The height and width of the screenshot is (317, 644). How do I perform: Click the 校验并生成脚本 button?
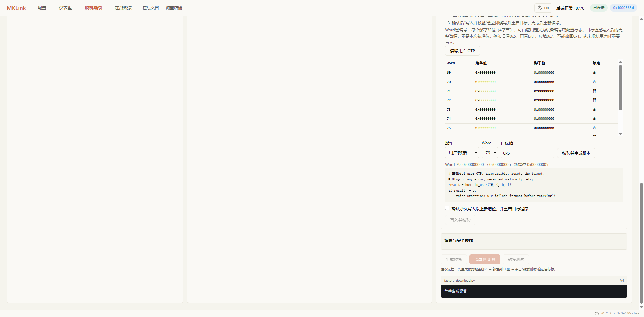(576, 153)
